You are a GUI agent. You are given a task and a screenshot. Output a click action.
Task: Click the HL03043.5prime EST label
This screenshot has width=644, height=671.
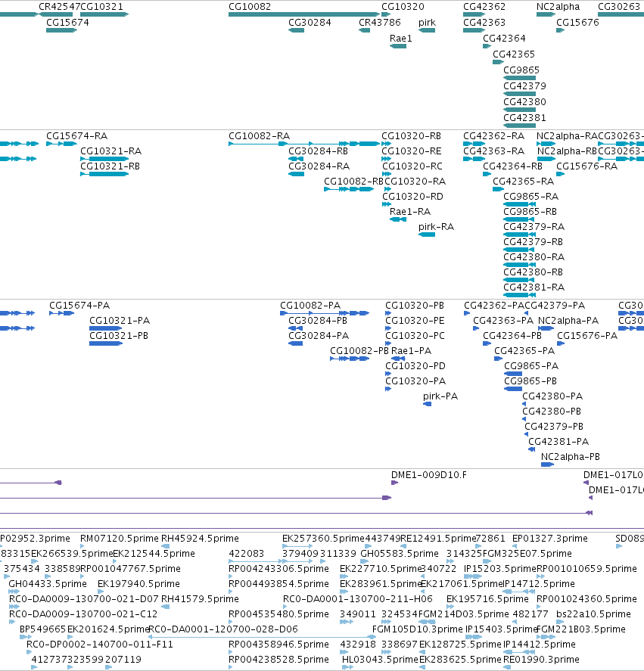coord(380,660)
